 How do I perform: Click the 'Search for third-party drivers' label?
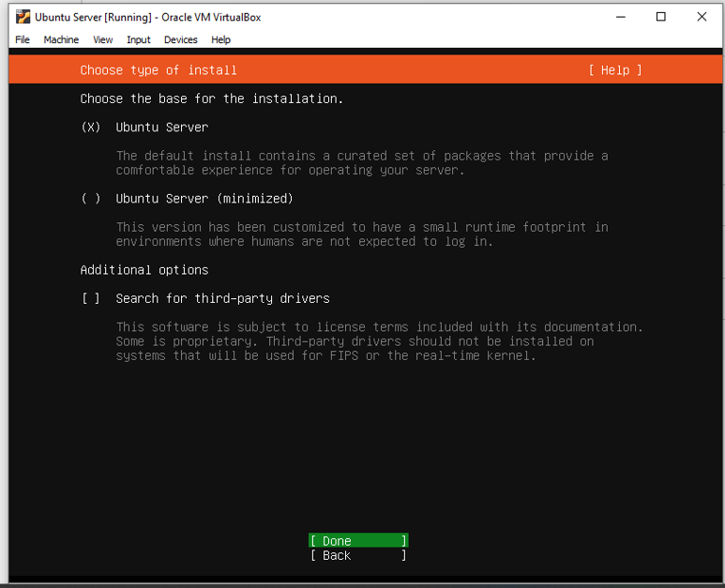[222, 299]
